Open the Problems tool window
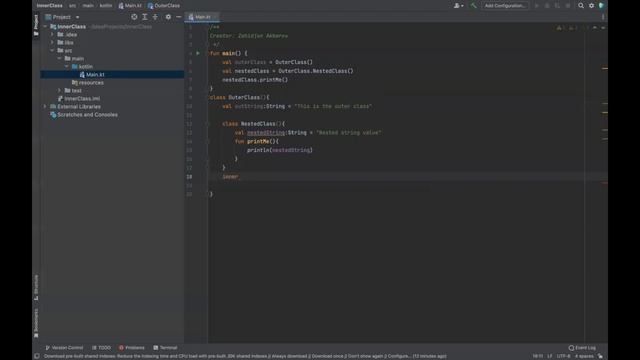 click(131, 348)
